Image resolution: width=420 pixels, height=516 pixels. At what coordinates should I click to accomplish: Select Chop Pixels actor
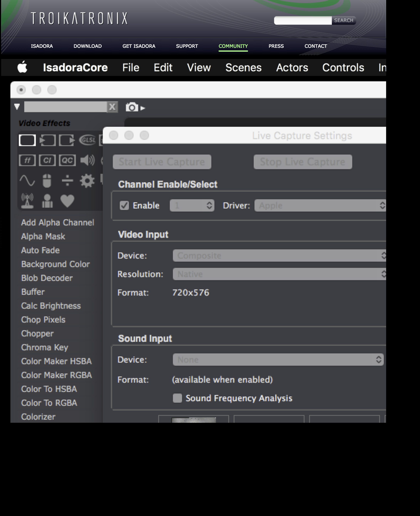(x=43, y=319)
